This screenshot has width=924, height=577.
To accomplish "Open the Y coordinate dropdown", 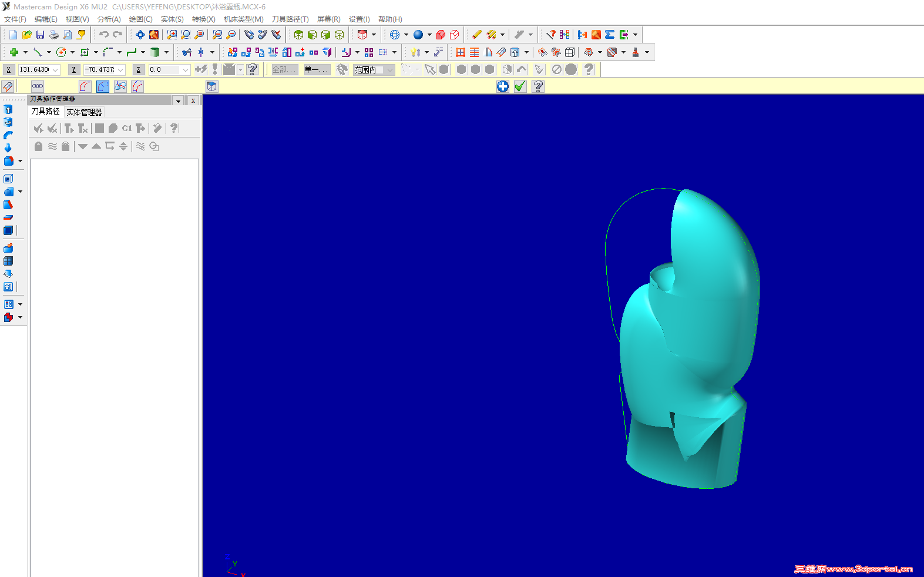I will pos(121,70).
